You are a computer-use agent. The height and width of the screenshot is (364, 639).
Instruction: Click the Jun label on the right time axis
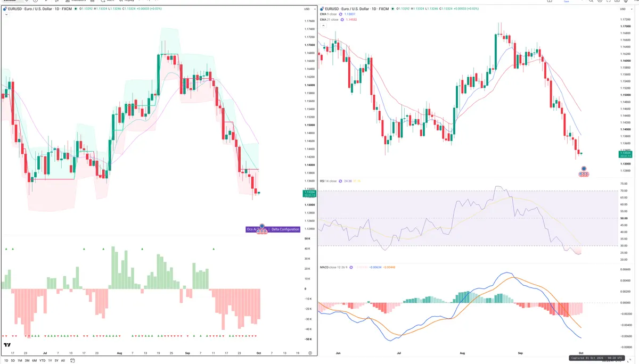coord(339,353)
